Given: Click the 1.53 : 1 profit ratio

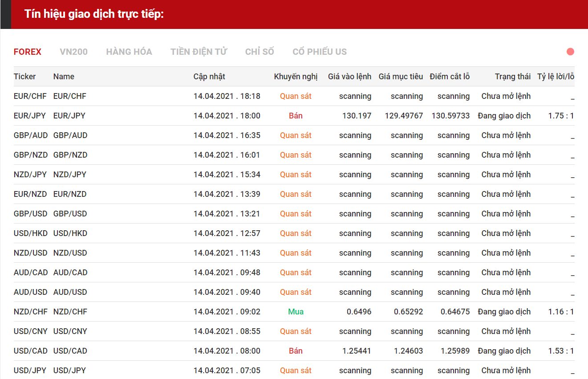Looking at the screenshot, I should pos(561,351).
